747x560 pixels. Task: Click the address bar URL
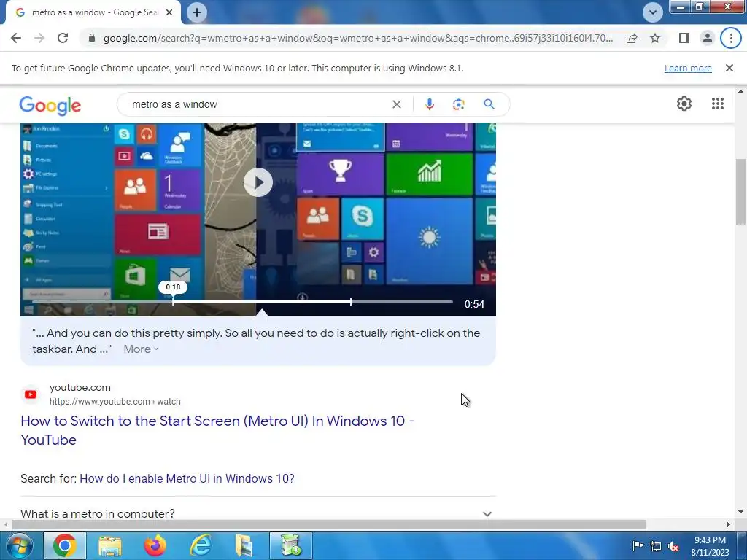click(357, 38)
